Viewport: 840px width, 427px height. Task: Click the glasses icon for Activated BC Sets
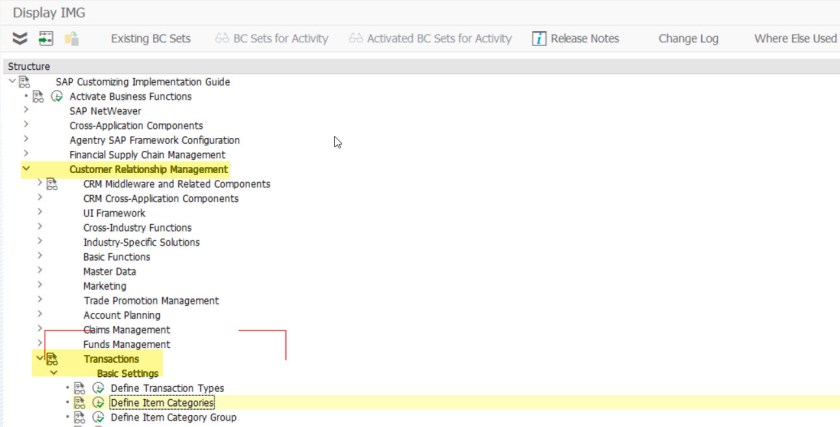point(356,39)
